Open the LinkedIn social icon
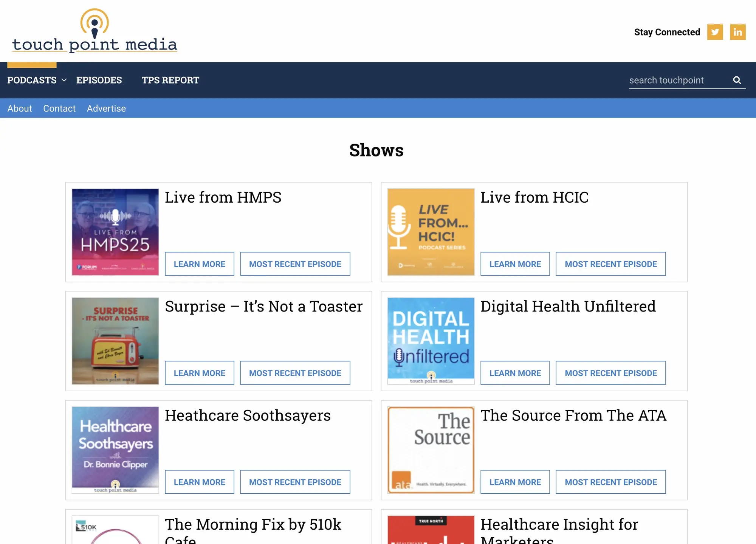Screen dimensions: 756x544 point(737,32)
